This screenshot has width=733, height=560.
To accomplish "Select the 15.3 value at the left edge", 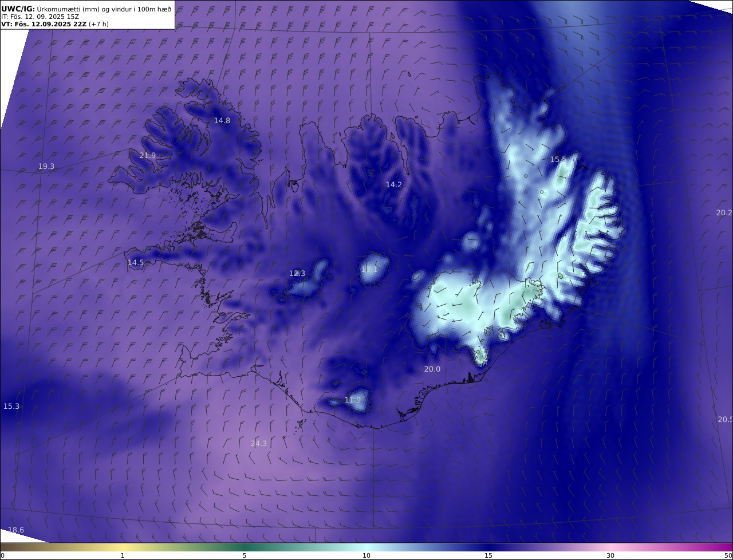I will coord(11,406).
